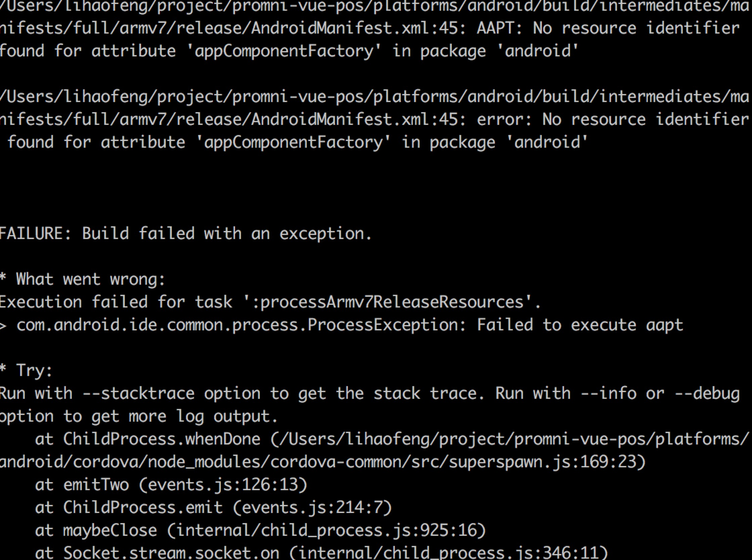Click the "error:" label in second message
The image size is (752, 560).
(504, 120)
